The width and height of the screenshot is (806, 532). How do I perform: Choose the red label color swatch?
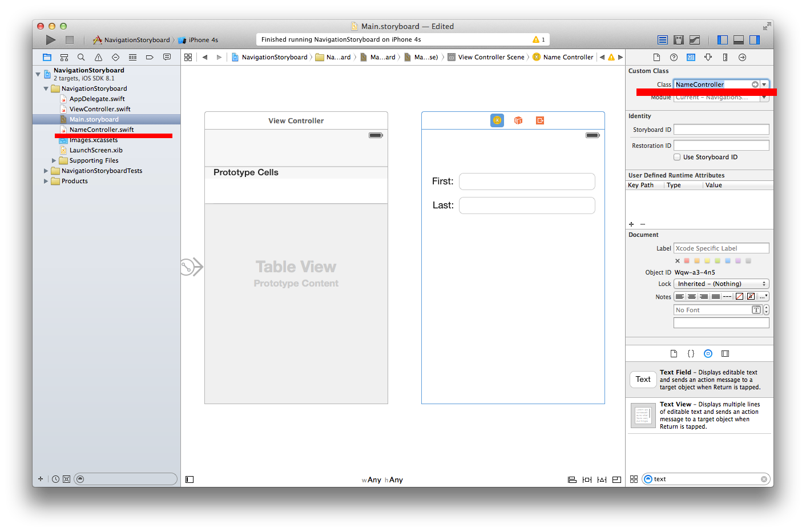(x=687, y=261)
